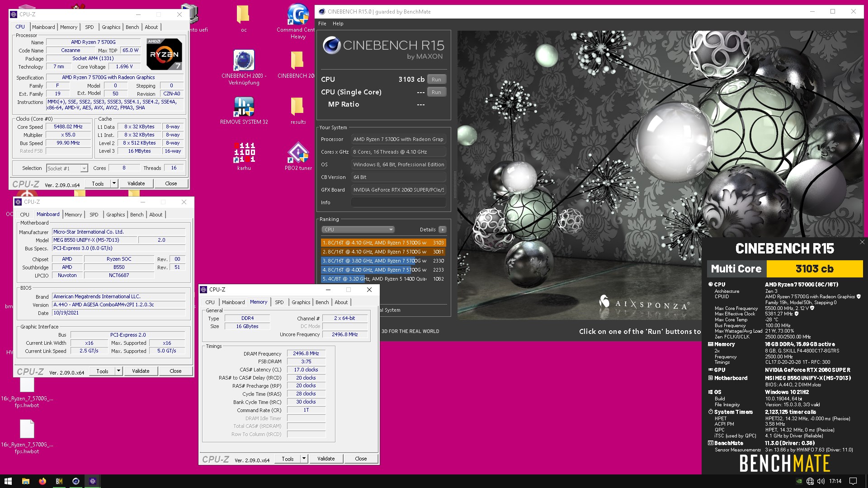
Task: Open the REMOVE SYSTEM 32 desktop icon
Action: pos(244,111)
